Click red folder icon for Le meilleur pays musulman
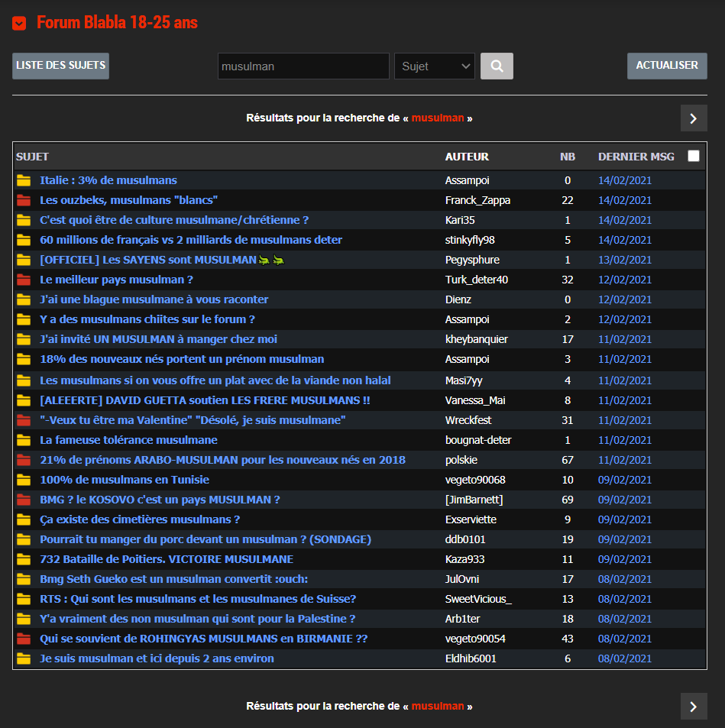Screen dimensions: 725x728 point(24,280)
